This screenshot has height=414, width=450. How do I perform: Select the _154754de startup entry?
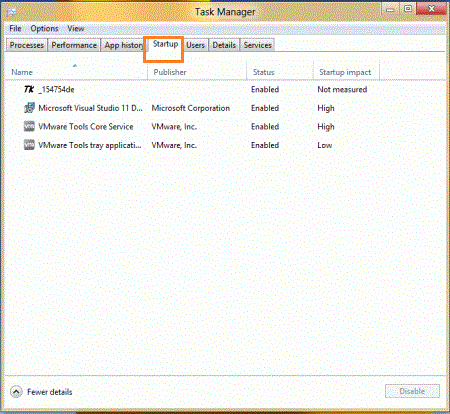click(x=56, y=89)
